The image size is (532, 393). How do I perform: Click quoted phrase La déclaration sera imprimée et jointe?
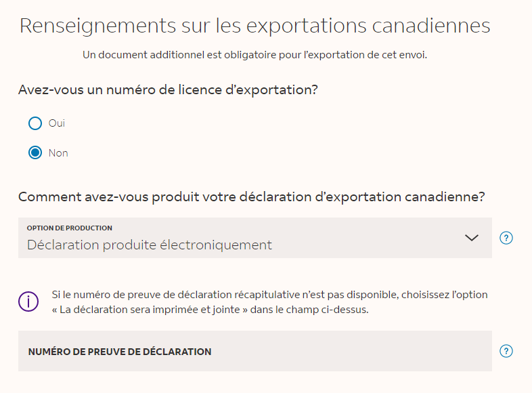tap(150, 310)
